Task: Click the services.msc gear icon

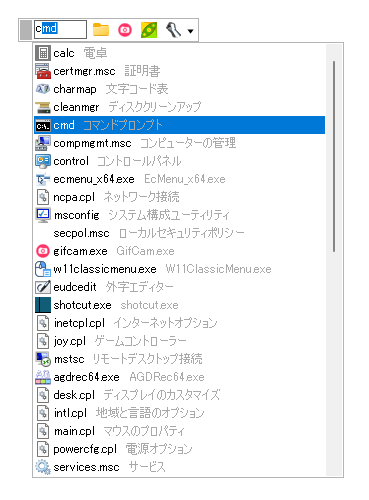Action: (43, 467)
